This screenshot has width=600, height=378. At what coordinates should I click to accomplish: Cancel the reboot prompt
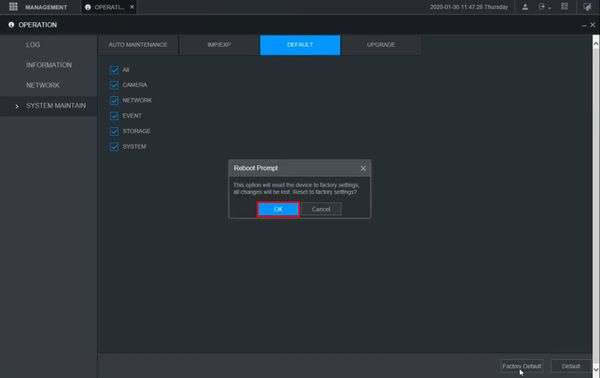click(x=321, y=209)
